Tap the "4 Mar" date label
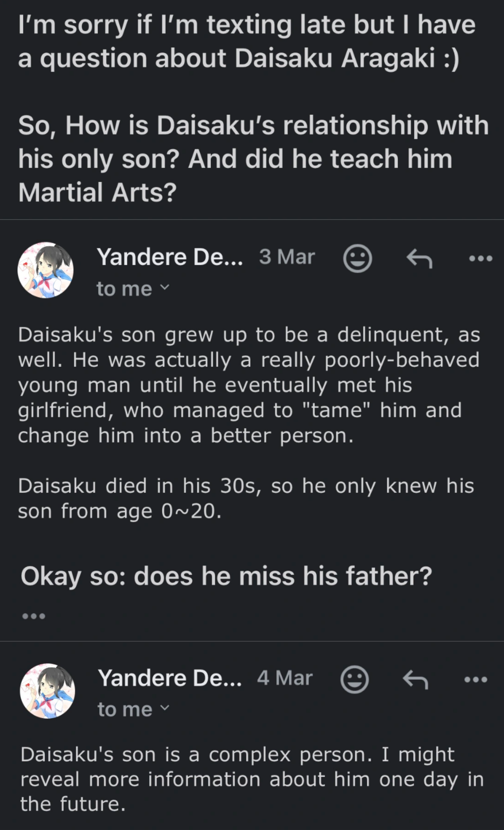Screen dimensions: 504x830 click(x=285, y=678)
